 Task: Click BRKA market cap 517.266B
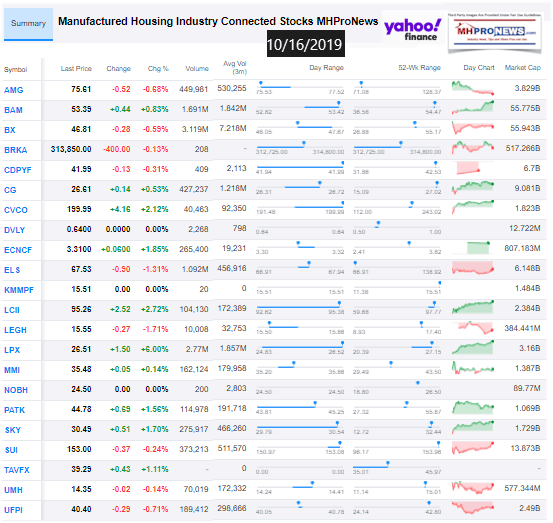[x=523, y=148]
